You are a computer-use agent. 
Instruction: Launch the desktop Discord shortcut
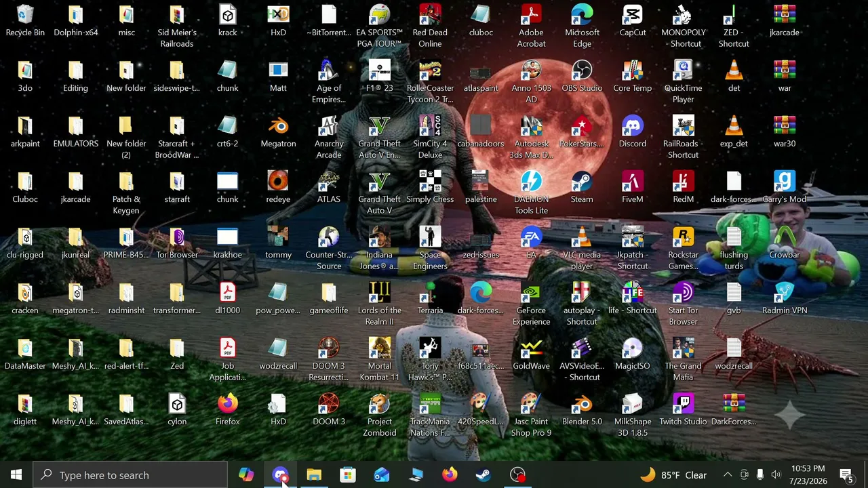pos(633,132)
